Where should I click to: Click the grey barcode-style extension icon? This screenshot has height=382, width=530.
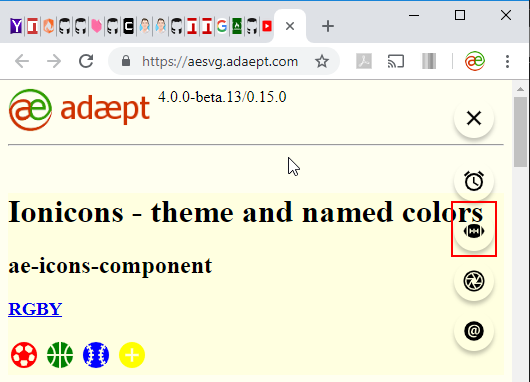click(x=429, y=62)
